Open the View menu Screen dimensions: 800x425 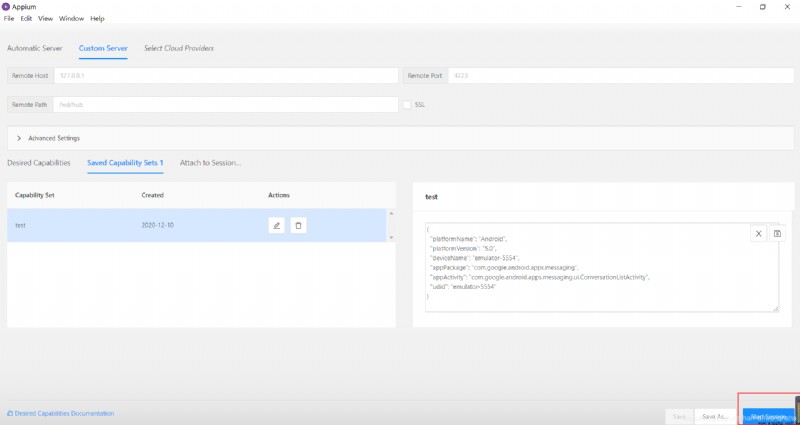[45, 18]
